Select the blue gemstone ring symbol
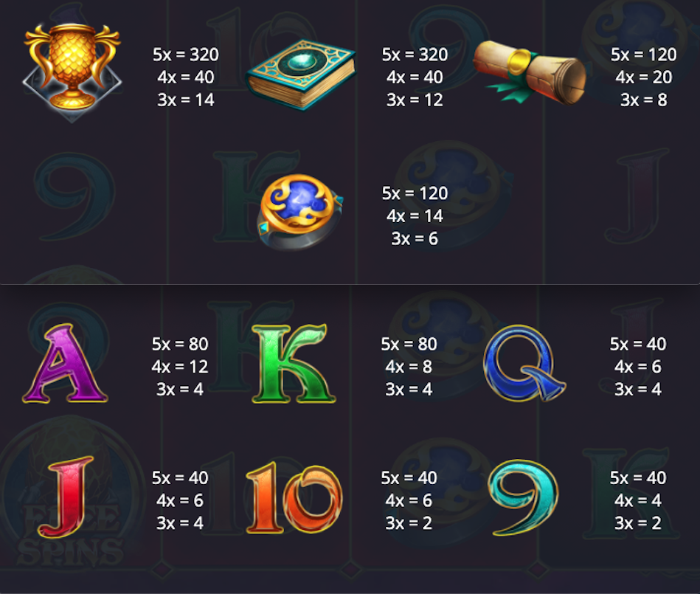Viewport: 700px width, 594px height. click(300, 211)
